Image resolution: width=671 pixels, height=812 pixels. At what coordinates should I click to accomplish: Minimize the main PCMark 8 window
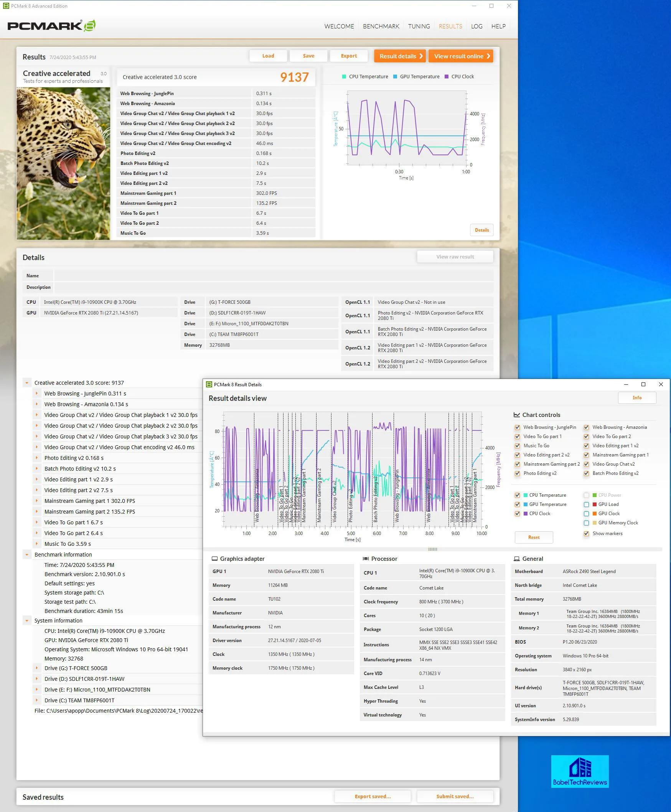(x=474, y=6)
